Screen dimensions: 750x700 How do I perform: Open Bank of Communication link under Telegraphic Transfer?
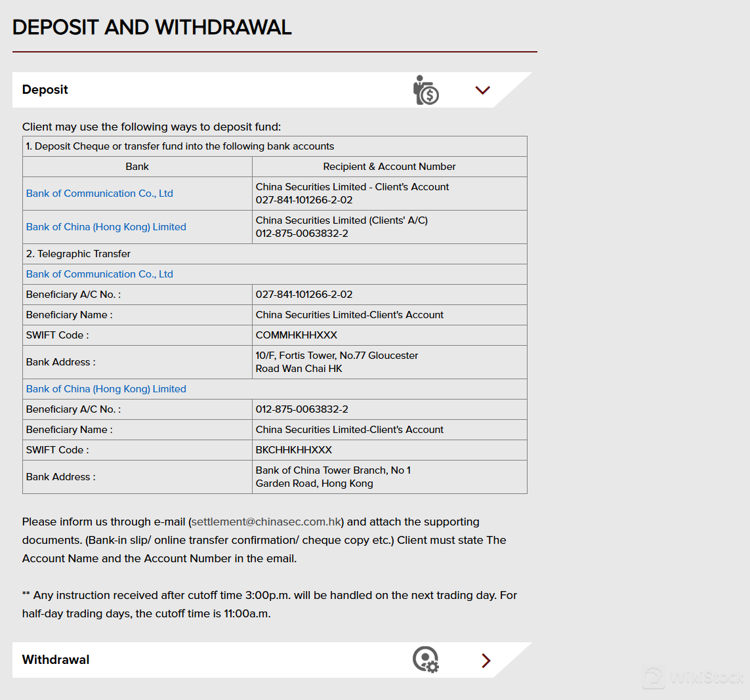click(x=100, y=274)
